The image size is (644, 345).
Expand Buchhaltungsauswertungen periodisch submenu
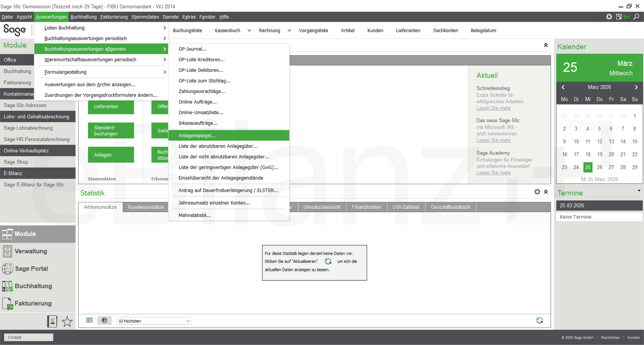coord(101,38)
